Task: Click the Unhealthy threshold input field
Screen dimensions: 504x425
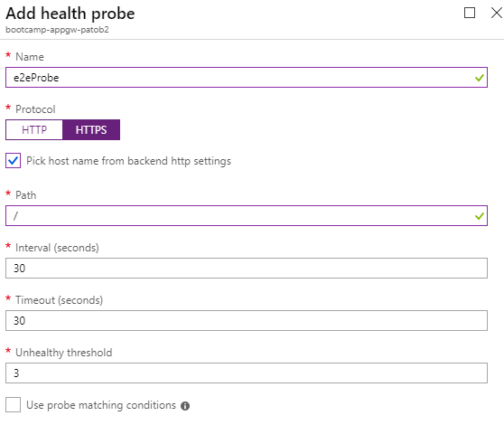Action: pos(247,373)
